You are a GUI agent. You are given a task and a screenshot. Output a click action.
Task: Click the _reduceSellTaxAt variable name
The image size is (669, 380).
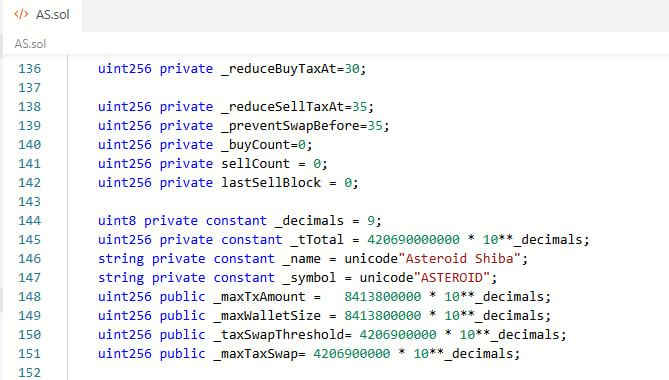pyautogui.click(x=282, y=107)
